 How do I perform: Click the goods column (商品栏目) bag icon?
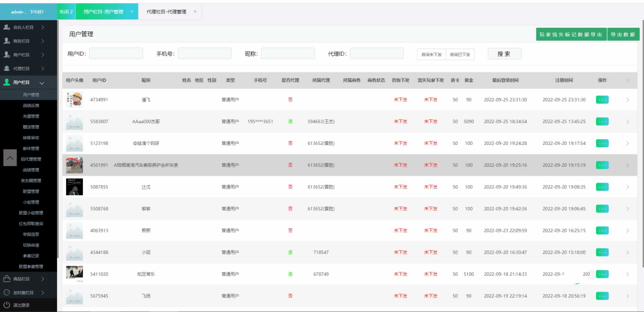click(x=7, y=279)
